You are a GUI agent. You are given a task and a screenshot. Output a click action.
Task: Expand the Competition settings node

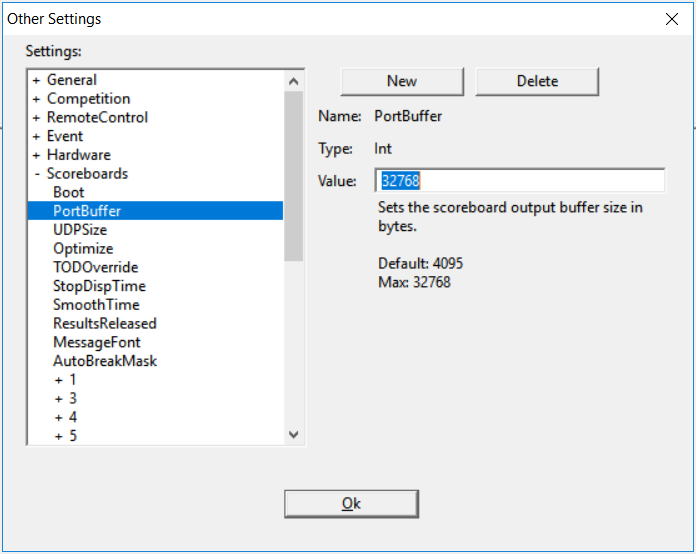click(x=36, y=99)
